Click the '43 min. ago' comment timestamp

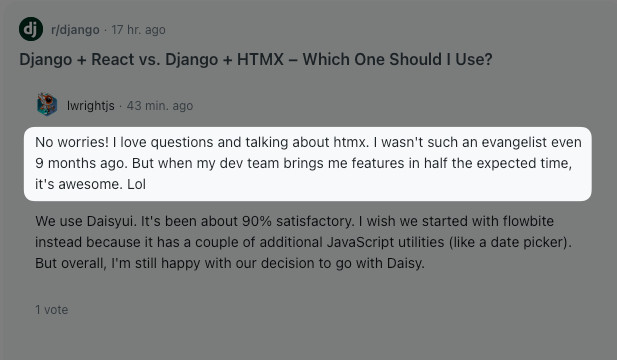click(160, 106)
